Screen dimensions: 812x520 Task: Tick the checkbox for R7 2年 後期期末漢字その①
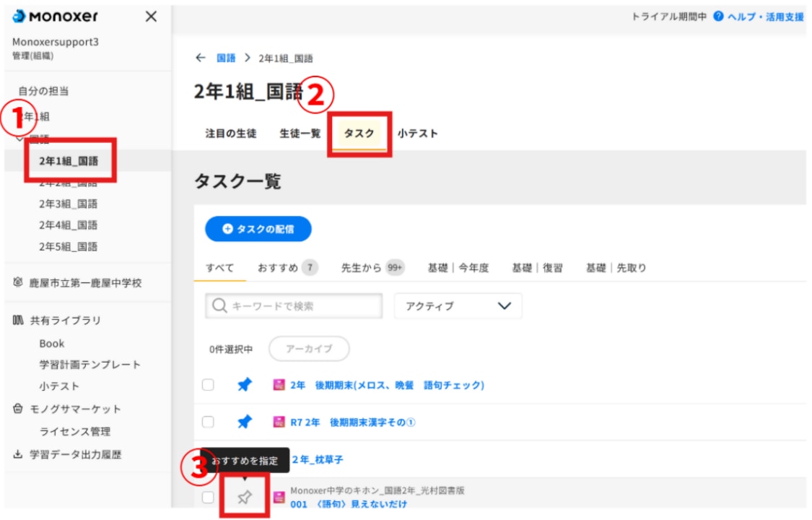tap(208, 421)
